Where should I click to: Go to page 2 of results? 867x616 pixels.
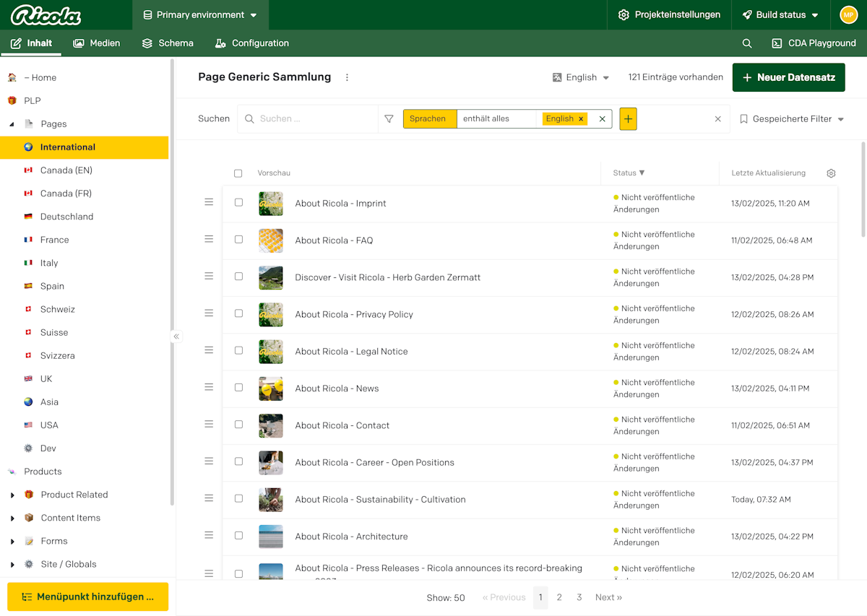point(559,597)
